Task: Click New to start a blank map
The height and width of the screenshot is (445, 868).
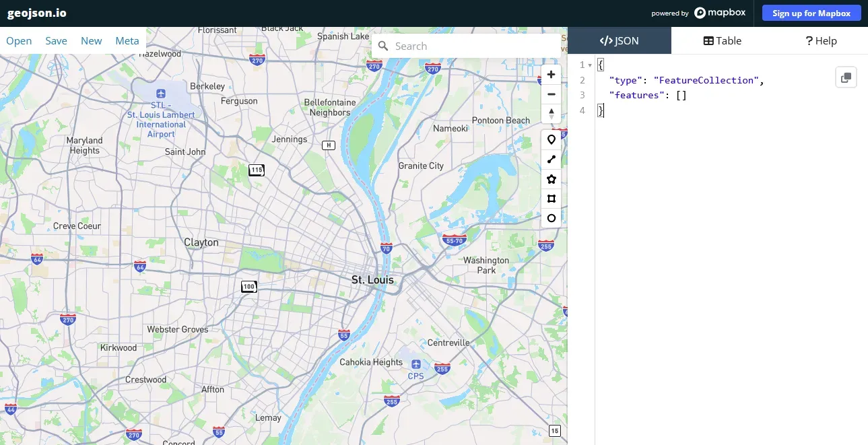Action: [x=91, y=40]
